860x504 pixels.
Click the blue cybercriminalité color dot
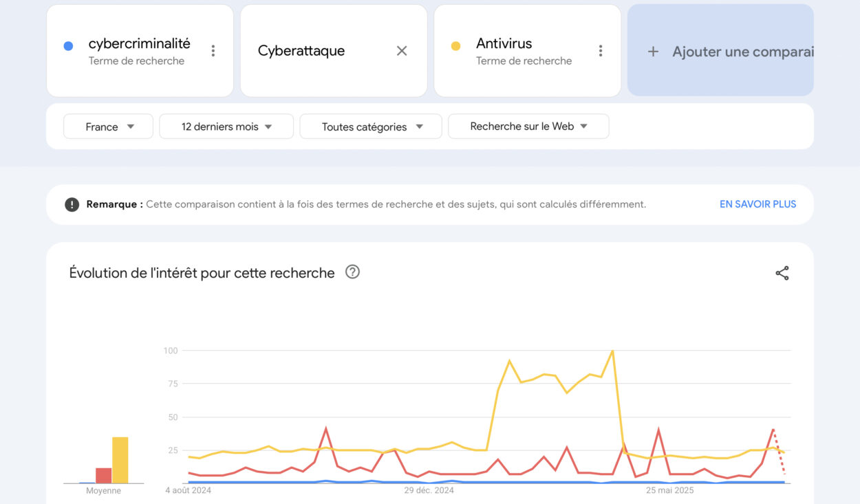tap(68, 46)
